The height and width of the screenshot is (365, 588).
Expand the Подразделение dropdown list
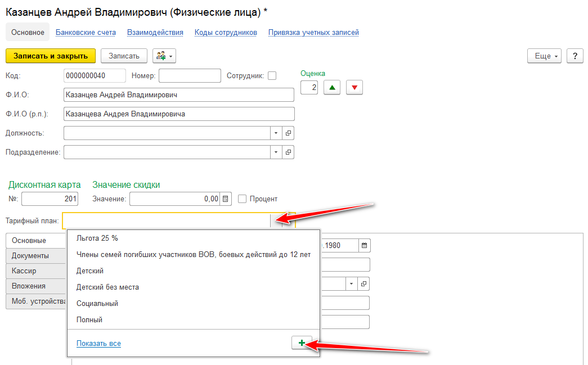[276, 152]
